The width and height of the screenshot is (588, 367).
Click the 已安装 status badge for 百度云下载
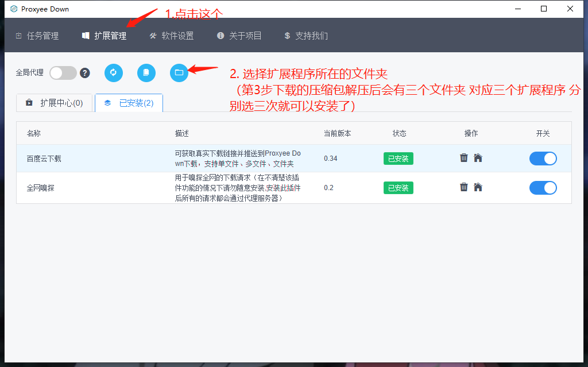[x=398, y=158]
